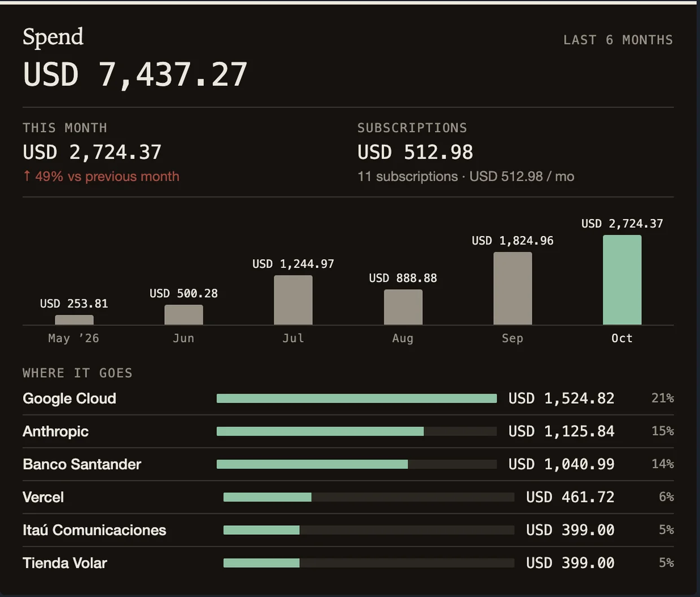Click the 14% share value
The width and height of the screenshot is (700, 597).
pos(663,464)
